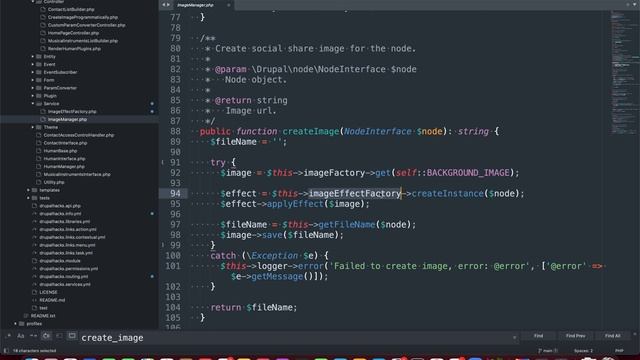Open ContactAccessControlHandler.php file

pyautogui.click(x=79, y=135)
